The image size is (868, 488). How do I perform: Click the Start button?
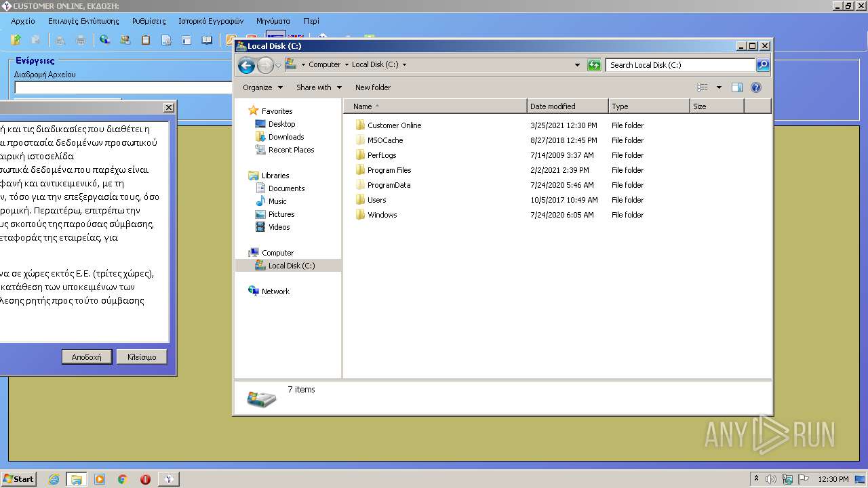coord(18,479)
